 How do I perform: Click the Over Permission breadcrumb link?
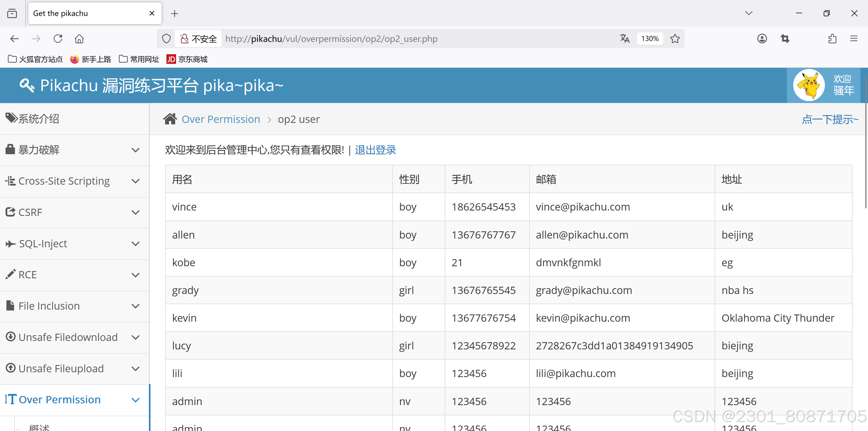(221, 119)
